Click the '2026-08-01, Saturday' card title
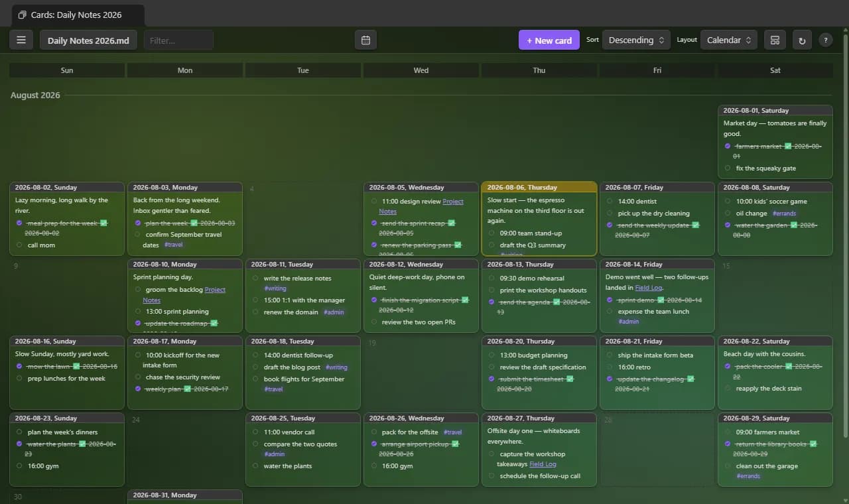 point(775,111)
